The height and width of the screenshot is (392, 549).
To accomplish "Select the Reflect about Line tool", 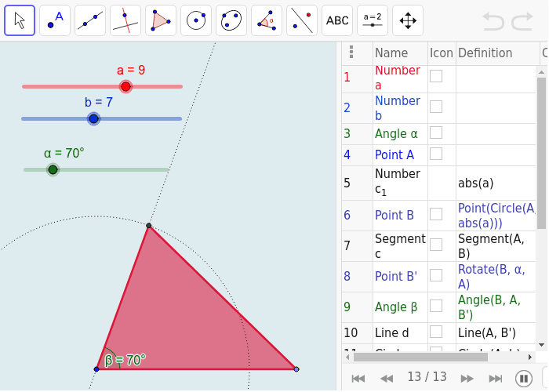I will (x=302, y=20).
